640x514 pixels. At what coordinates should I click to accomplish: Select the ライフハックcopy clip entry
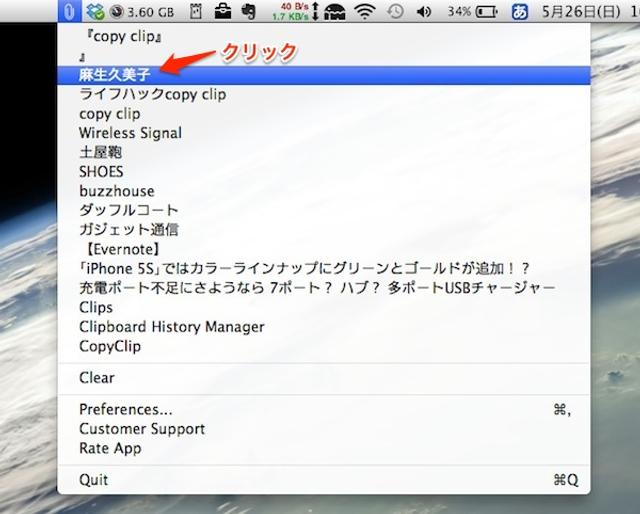coord(324,94)
